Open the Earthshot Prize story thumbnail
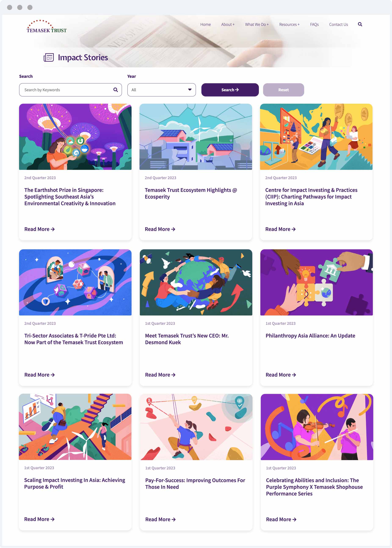Viewport: 392px width, 548px height. (75, 137)
